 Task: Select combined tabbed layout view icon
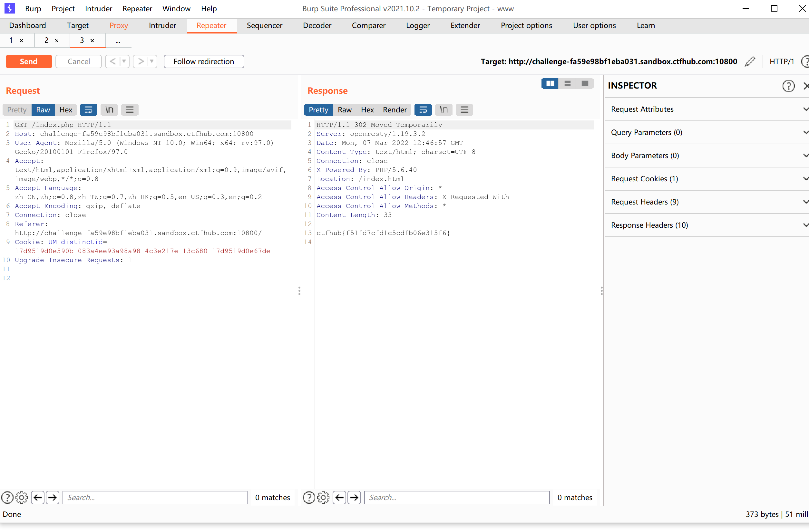click(x=585, y=84)
